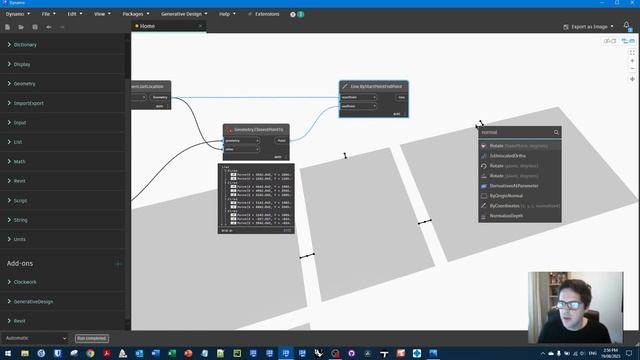
Task: Zoom in on the workspace canvas
Action: [x=632, y=61]
